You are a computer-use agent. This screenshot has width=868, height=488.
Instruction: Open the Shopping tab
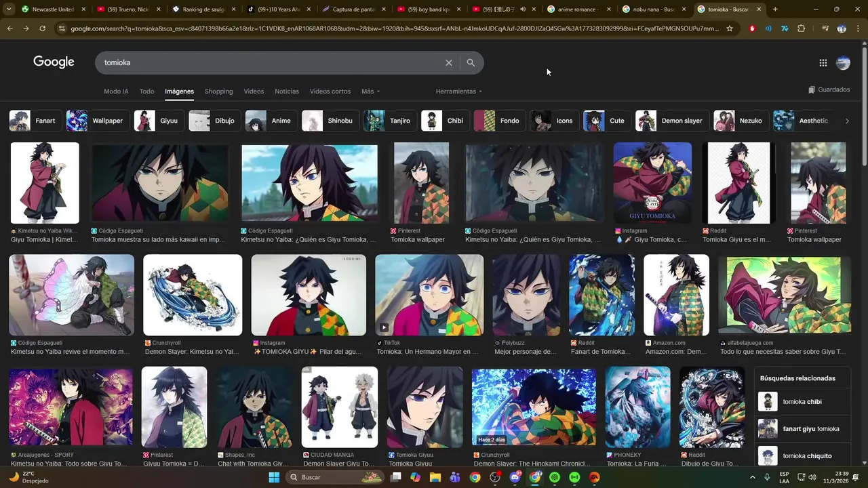[218, 91]
